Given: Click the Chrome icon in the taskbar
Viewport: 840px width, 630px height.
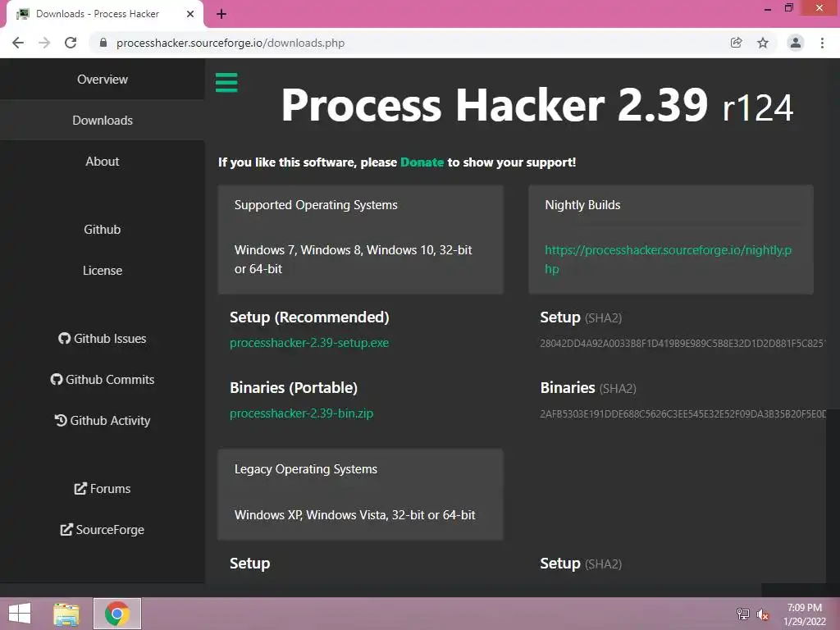Looking at the screenshot, I should coord(117,614).
